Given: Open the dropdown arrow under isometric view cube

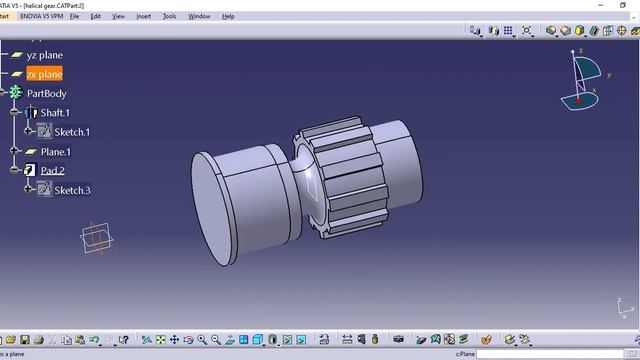Looking at the screenshot, I should pos(264,345).
